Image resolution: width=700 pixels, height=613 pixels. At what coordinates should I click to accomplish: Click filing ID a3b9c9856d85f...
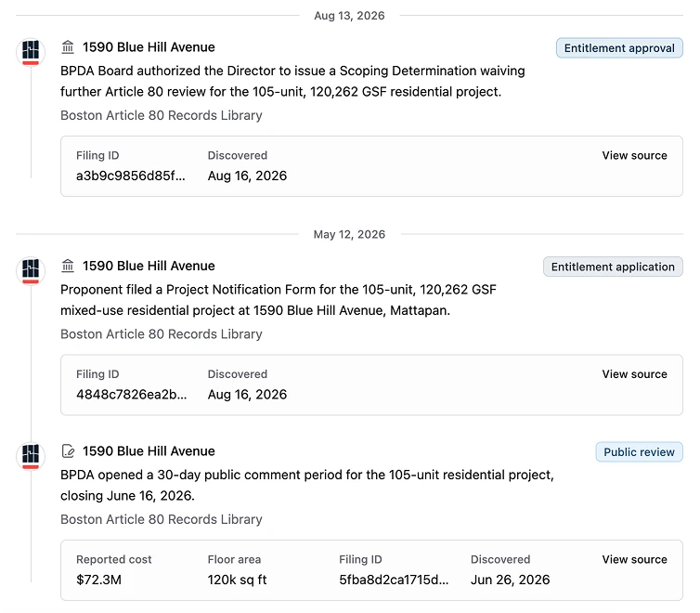[x=130, y=176]
